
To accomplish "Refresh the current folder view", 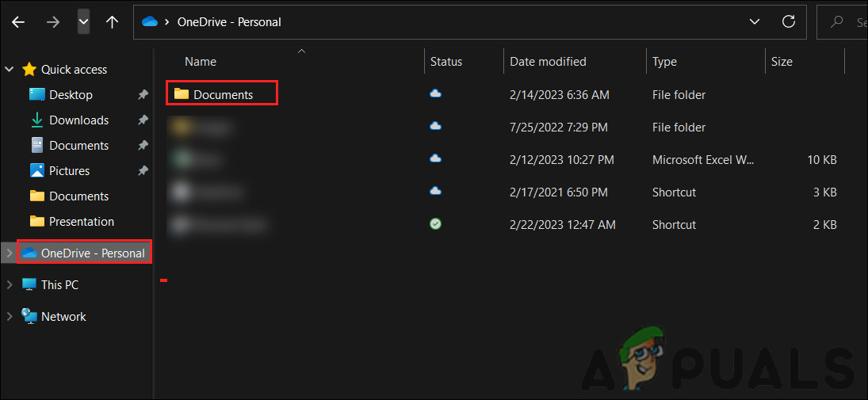I will tap(788, 22).
